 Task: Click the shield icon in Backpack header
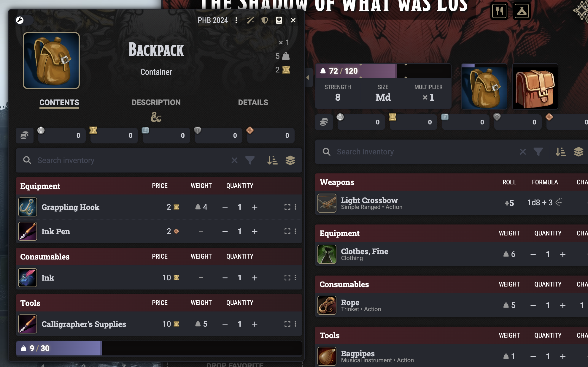click(265, 20)
